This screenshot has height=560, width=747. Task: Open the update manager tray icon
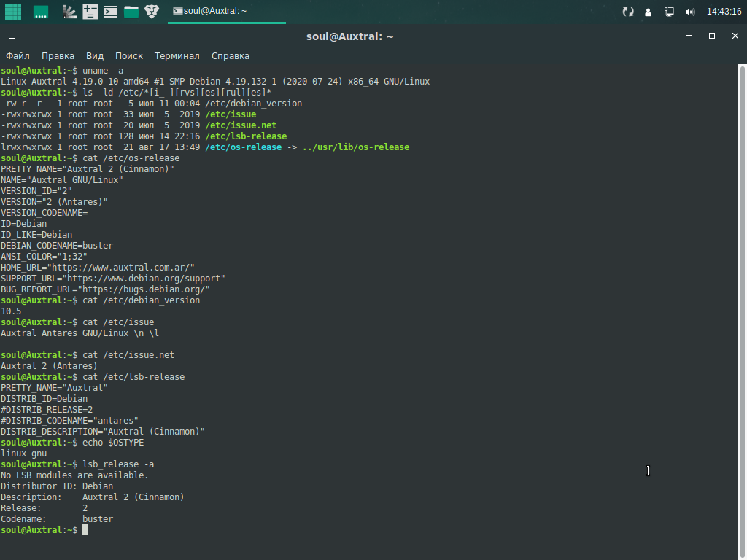(x=628, y=12)
